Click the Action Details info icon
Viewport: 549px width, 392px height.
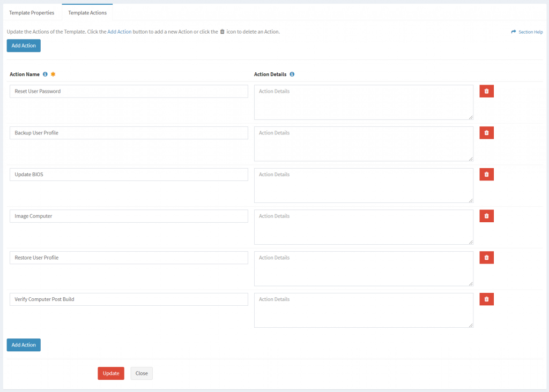(292, 74)
